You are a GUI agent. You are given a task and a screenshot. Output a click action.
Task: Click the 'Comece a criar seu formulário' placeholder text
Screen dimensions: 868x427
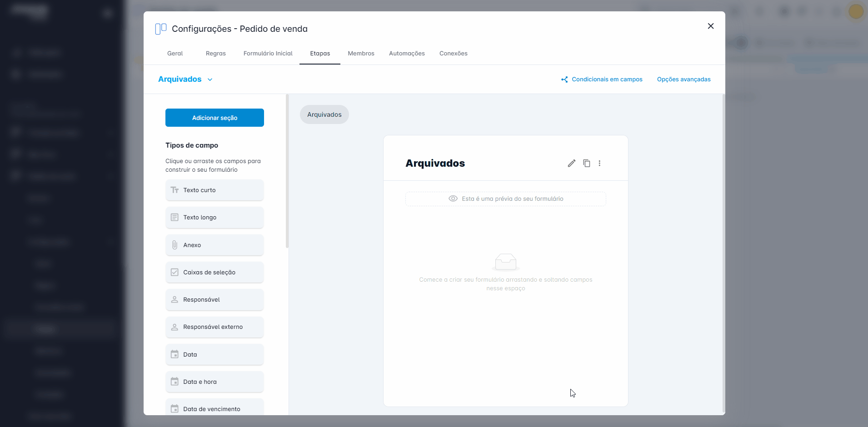506,284
